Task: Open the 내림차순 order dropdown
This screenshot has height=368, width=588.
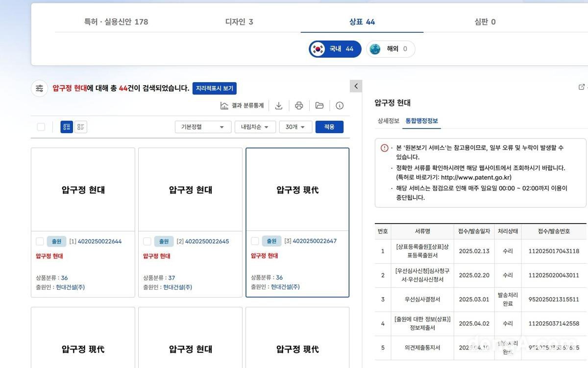Action: [x=255, y=127]
